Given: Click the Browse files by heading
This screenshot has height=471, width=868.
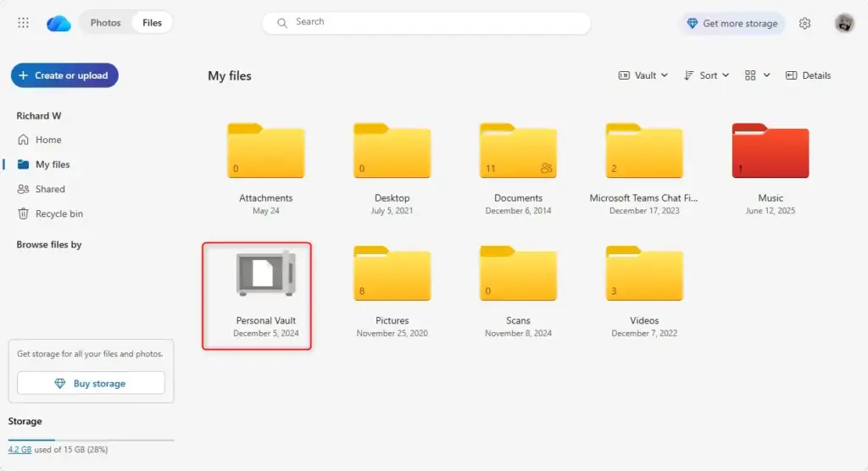Looking at the screenshot, I should (x=48, y=244).
